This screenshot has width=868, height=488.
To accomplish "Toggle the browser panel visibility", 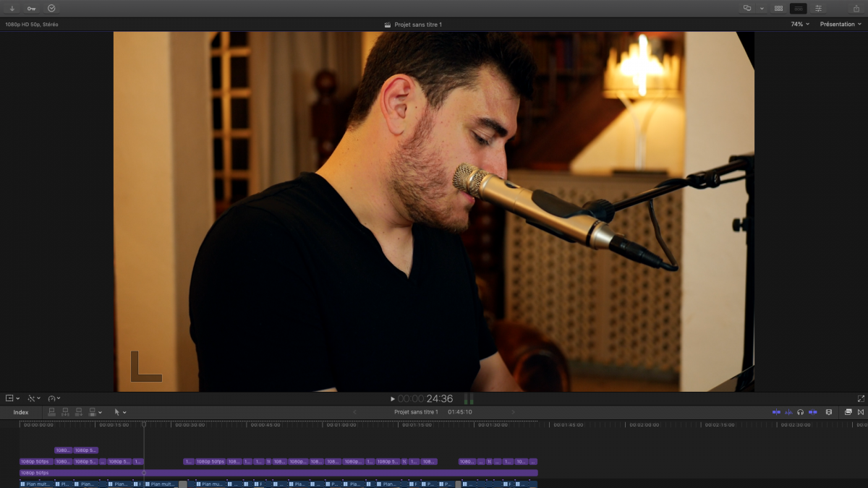I will (778, 9).
